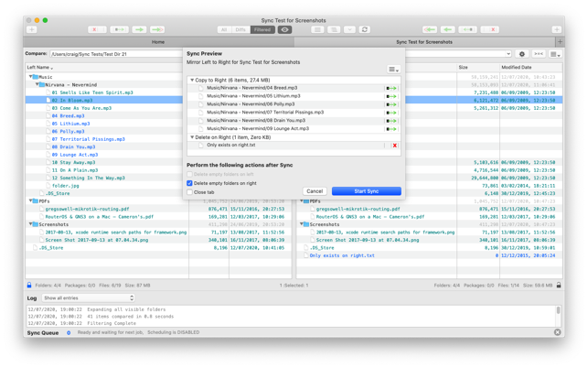Enable the Close tab checkbox
588x368 pixels.
pyautogui.click(x=189, y=192)
